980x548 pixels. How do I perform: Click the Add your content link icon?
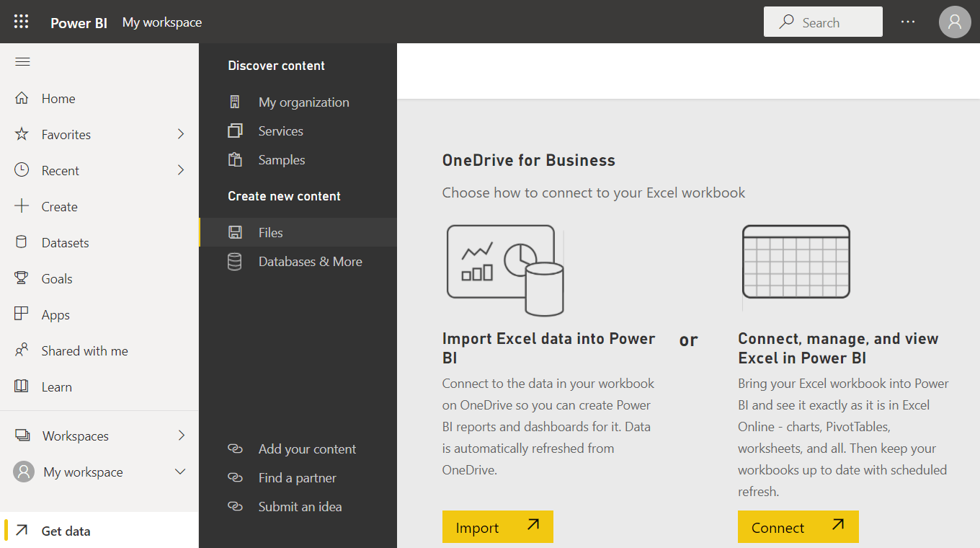tap(235, 448)
